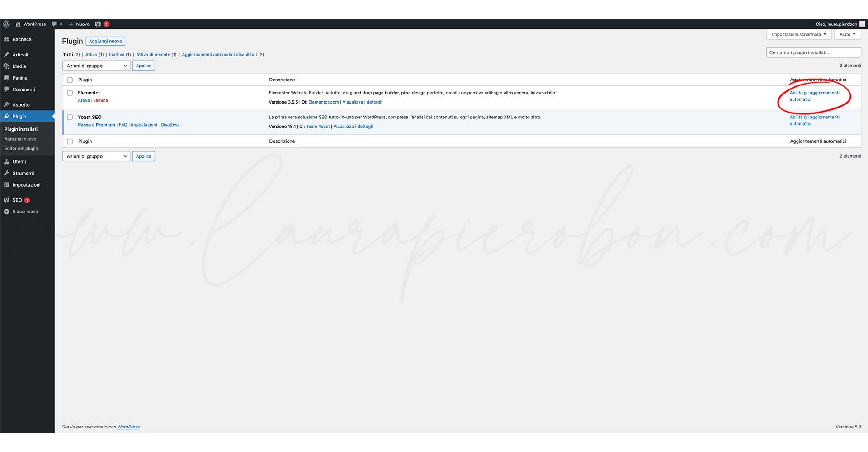The image size is (868, 452).
Task: Click Passa a Premium for Yoast SEO
Action: tap(96, 125)
